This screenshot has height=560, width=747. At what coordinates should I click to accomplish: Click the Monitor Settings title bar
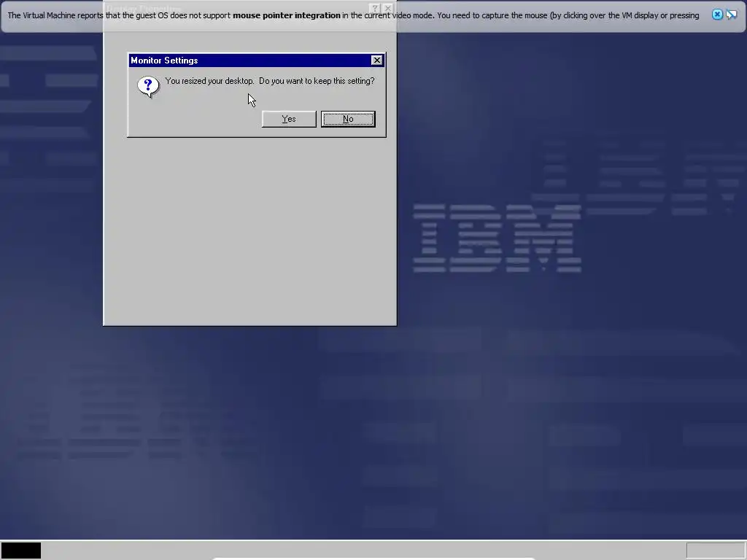pos(256,61)
